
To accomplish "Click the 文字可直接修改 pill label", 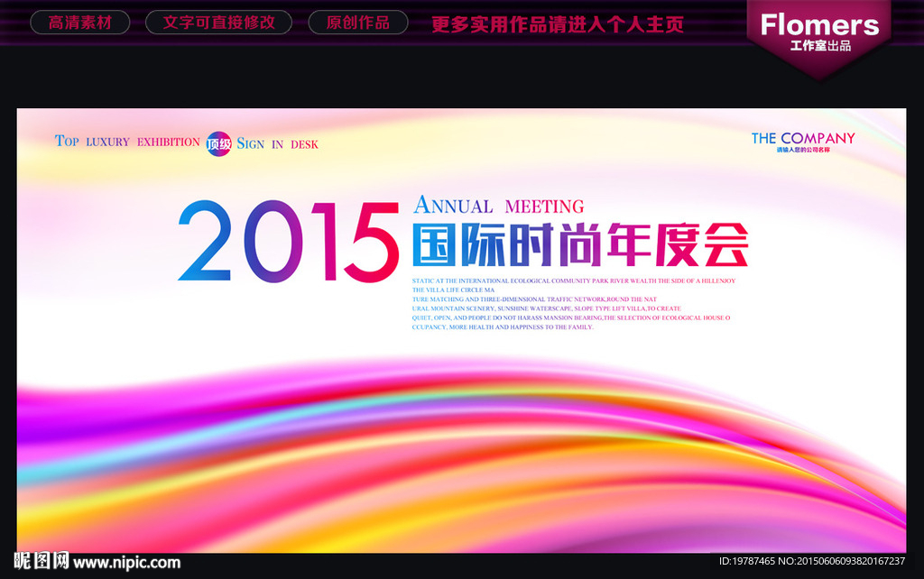I will pyautogui.click(x=218, y=23).
